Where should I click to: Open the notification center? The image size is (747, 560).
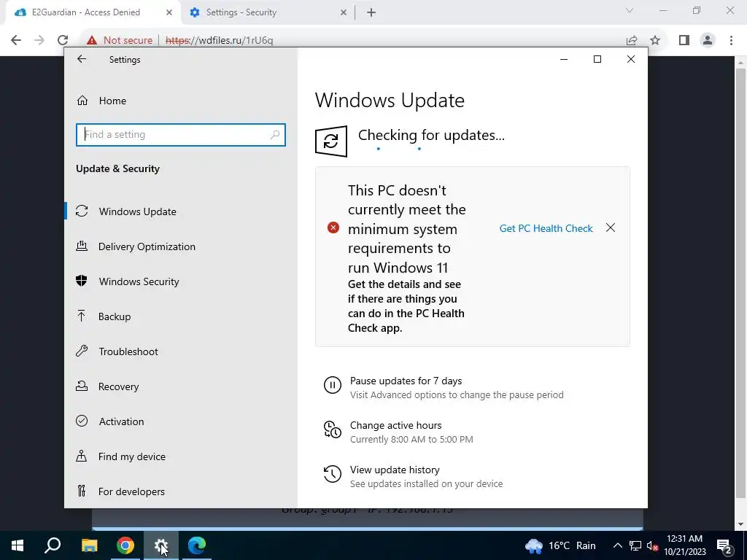pyautogui.click(x=724, y=545)
